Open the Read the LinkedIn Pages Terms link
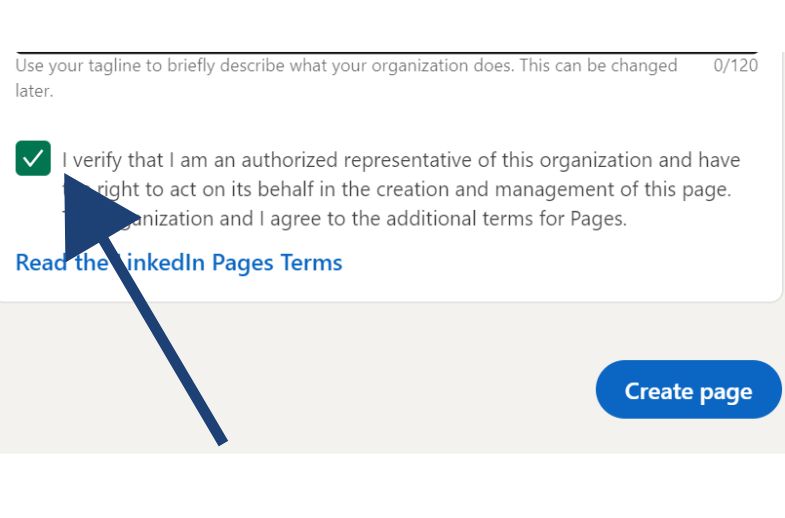Image resolution: width=785 pixels, height=518 pixels. point(179,263)
